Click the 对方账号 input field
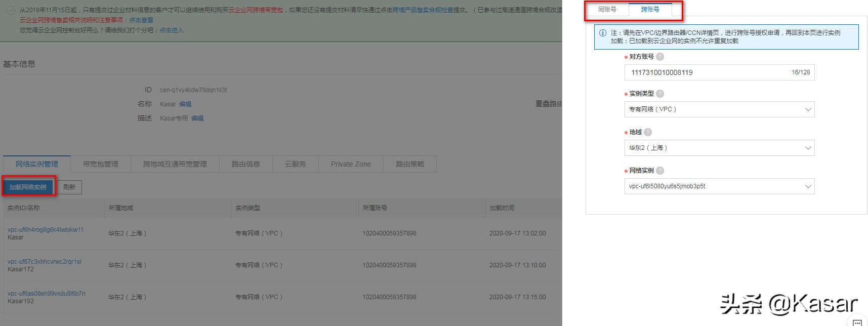Screen dimensions: 868x326 pyautogui.click(x=719, y=72)
